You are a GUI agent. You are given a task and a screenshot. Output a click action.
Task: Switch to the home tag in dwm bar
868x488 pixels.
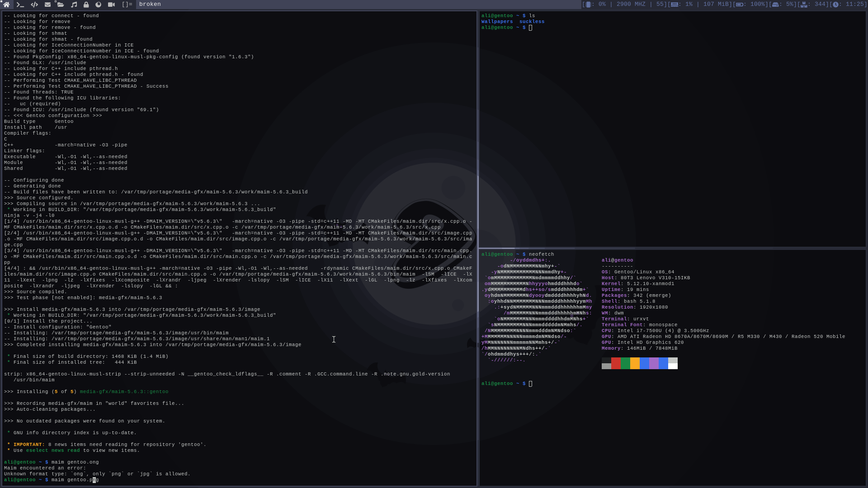coord(6,4)
